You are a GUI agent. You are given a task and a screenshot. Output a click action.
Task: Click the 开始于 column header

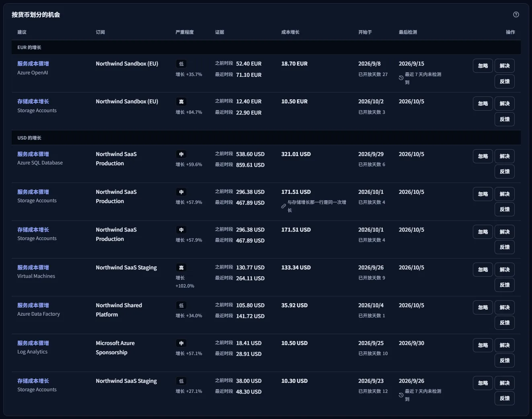365,32
